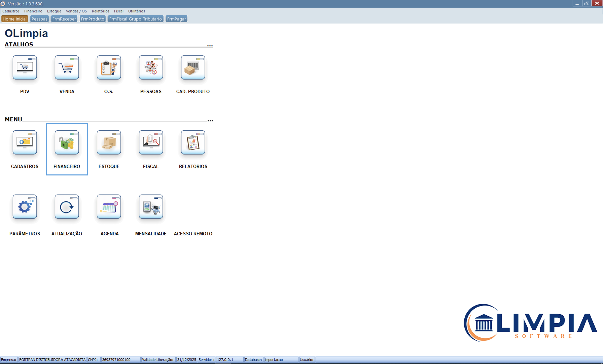
Task: Open the Financeiro menu
Action: coord(33,11)
